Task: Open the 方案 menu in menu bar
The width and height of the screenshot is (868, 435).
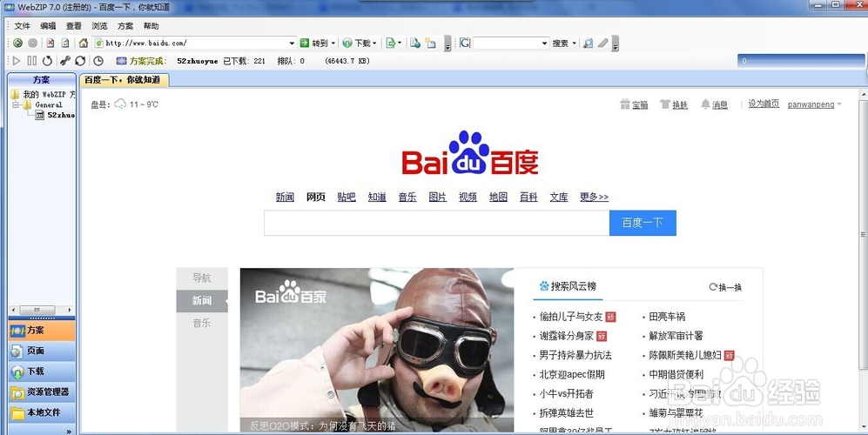Action: pyautogui.click(x=125, y=26)
